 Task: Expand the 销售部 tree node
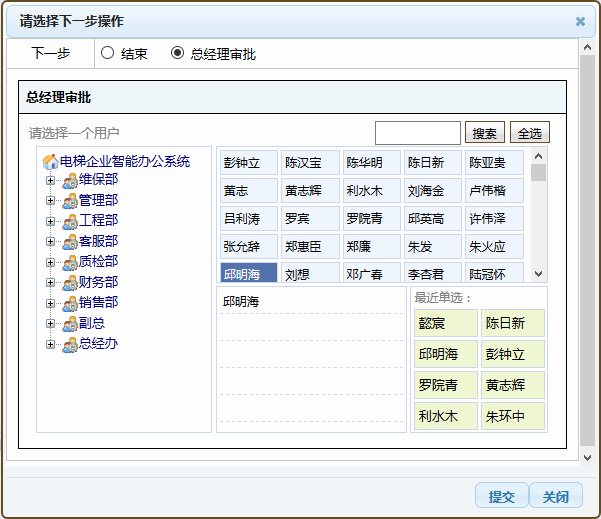pyautogui.click(x=50, y=303)
